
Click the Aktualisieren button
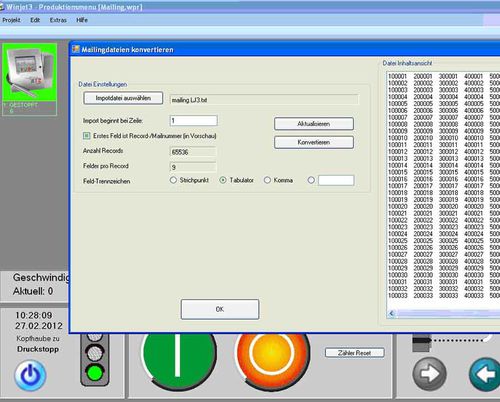314,124
